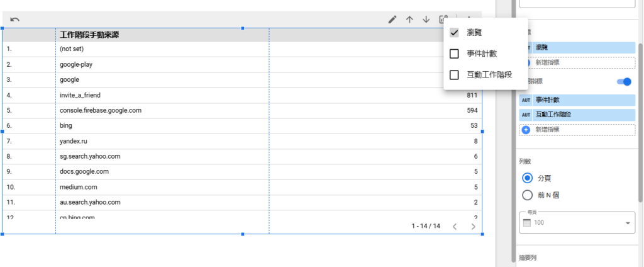Click the optional metrics icon in chart toolbar
Screen dimensions: 644x267
pyautogui.click(x=443, y=20)
